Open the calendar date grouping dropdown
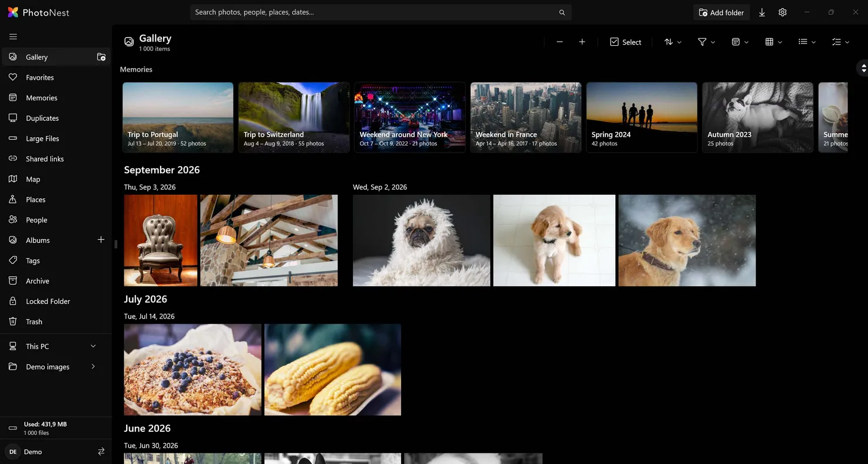 point(740,42)
